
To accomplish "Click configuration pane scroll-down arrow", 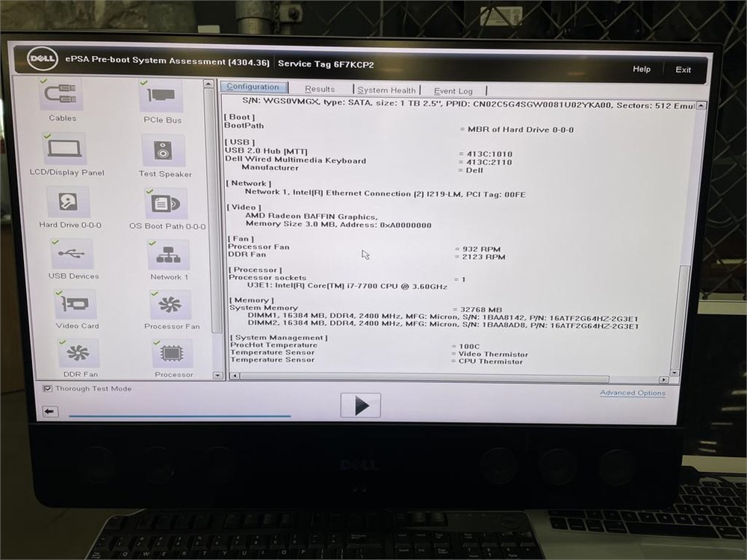I will tap(675, 373).
